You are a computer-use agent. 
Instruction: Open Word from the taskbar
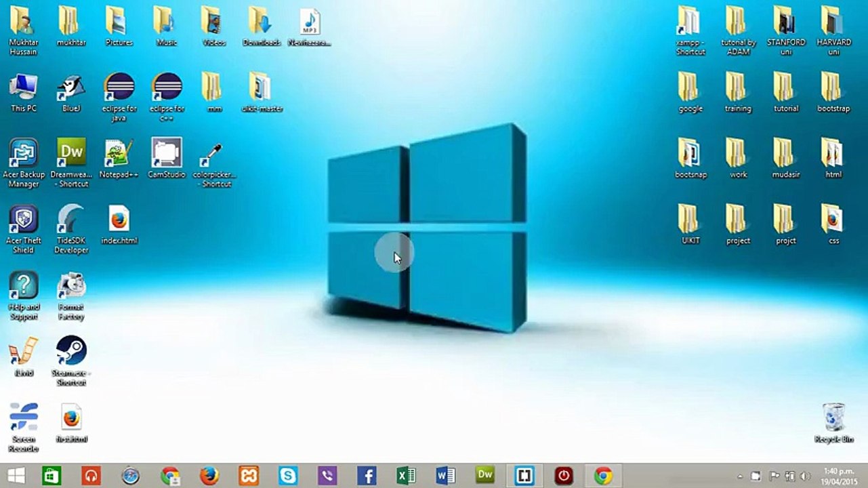[445, 476]
